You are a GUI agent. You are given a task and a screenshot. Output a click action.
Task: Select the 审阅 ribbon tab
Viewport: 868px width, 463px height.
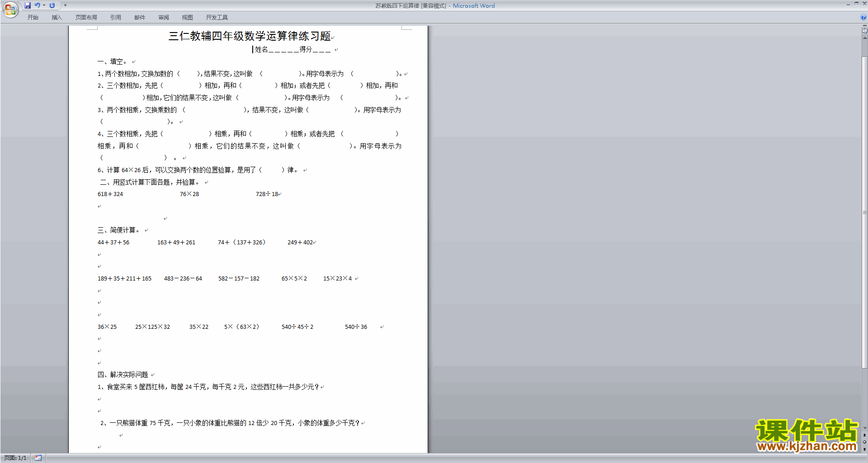(164, 18)
